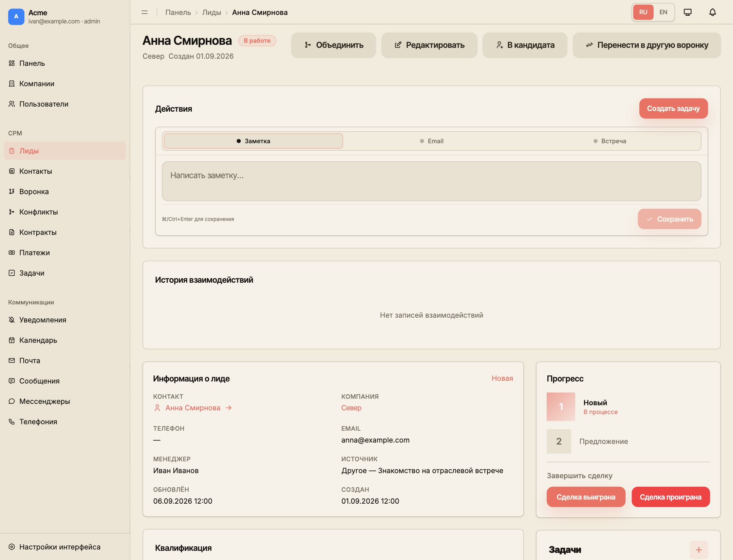This screenshot has width=733, height=560.
Task: Open Контакты in the sidebar
Action: pos(65,171)
